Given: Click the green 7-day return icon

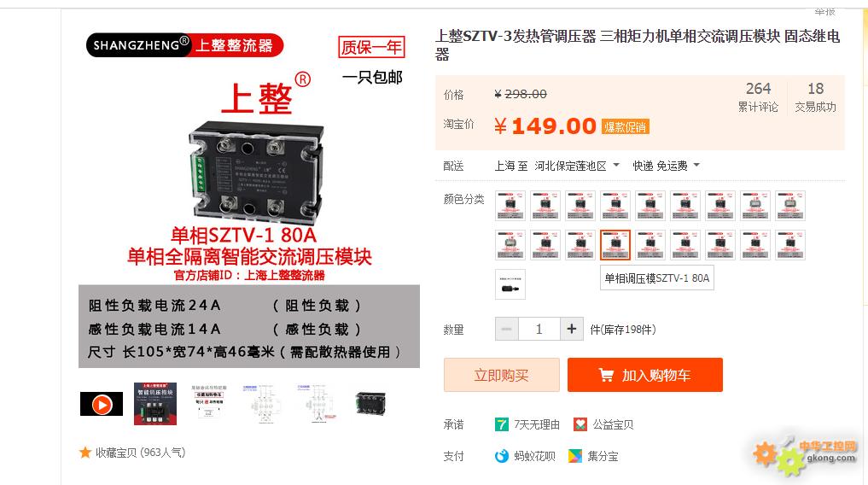Looking at the screenshot, I should pos(502,424).
